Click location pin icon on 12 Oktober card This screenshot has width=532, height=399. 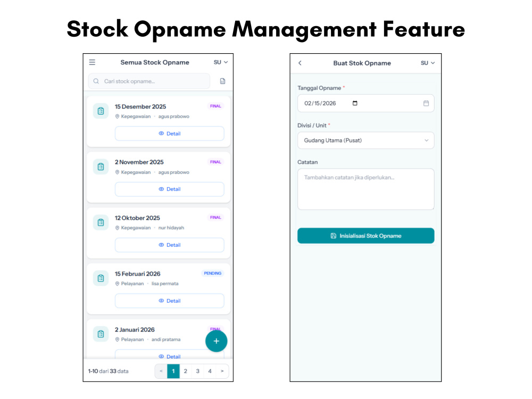click(x=117, y=228)
